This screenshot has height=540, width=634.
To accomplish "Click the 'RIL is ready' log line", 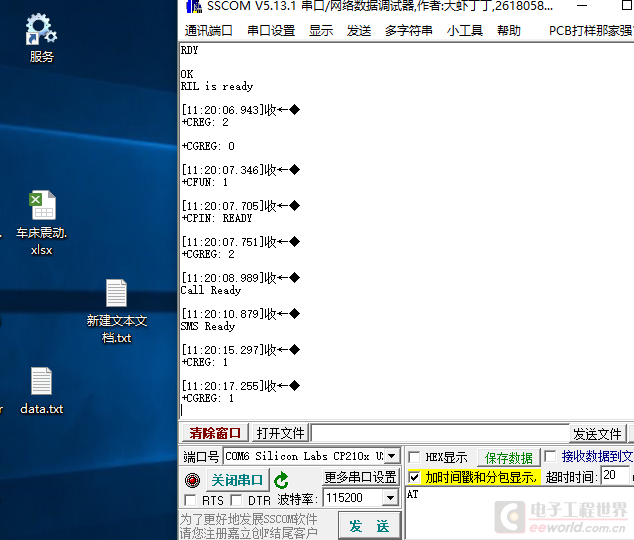I will [x=217, y=86].
